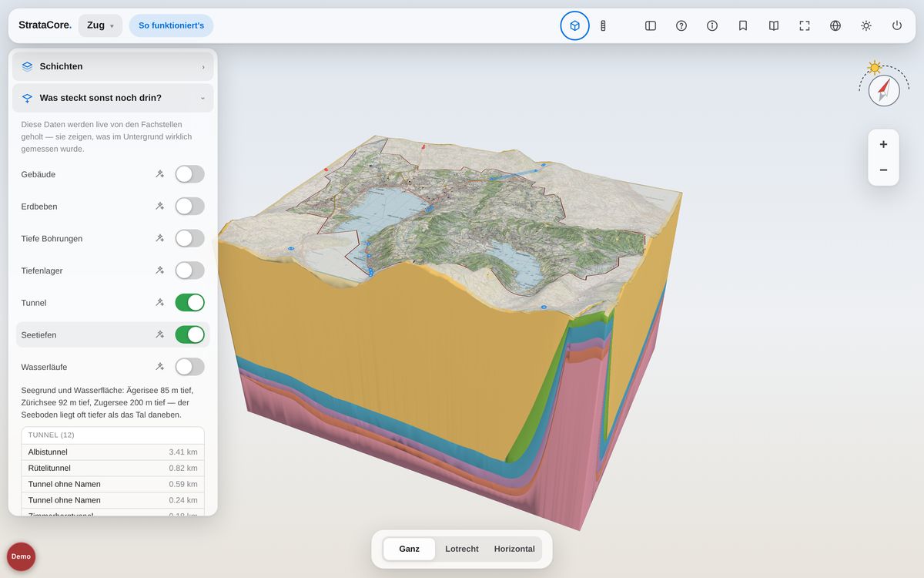Screen dimensions: 924x578
Task: Select Albistunnel in the tunnel list
Action: (113, 452)
